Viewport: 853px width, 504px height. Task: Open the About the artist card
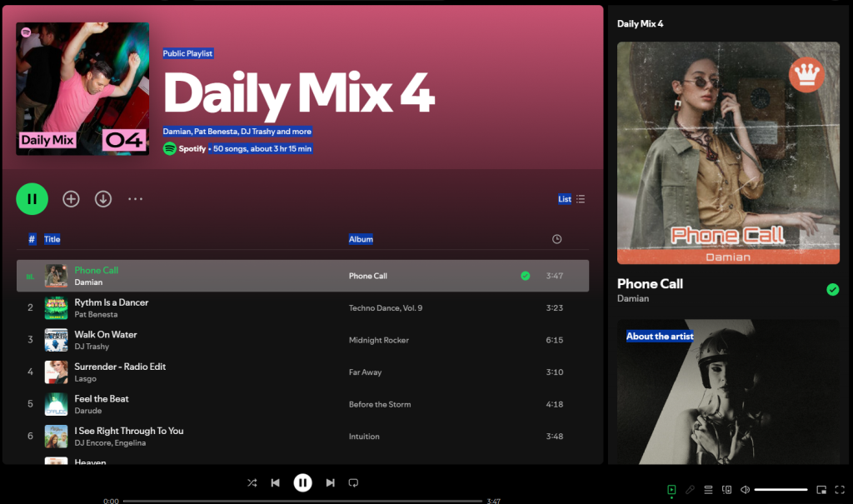click(x=728, y=392)
